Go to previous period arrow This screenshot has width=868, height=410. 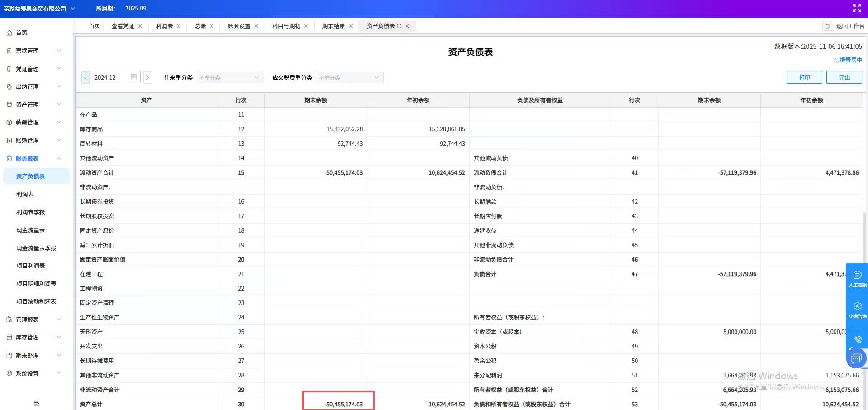point(85,77)
